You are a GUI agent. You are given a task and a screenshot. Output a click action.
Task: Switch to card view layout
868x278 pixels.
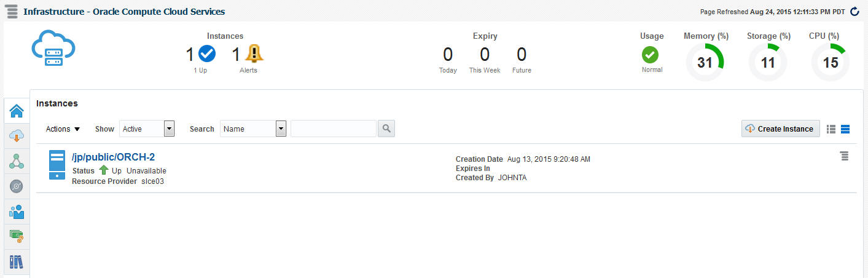click(845, 129)
